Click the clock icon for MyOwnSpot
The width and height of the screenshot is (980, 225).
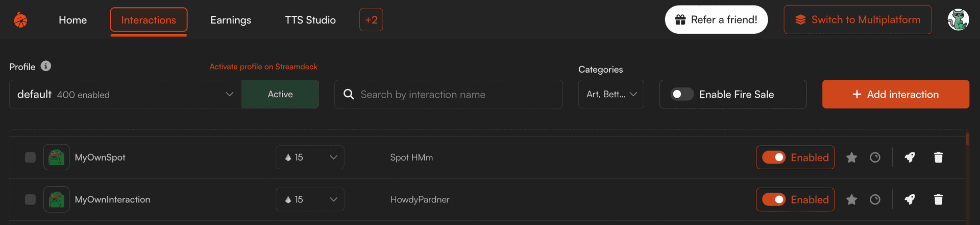(875, 157)
